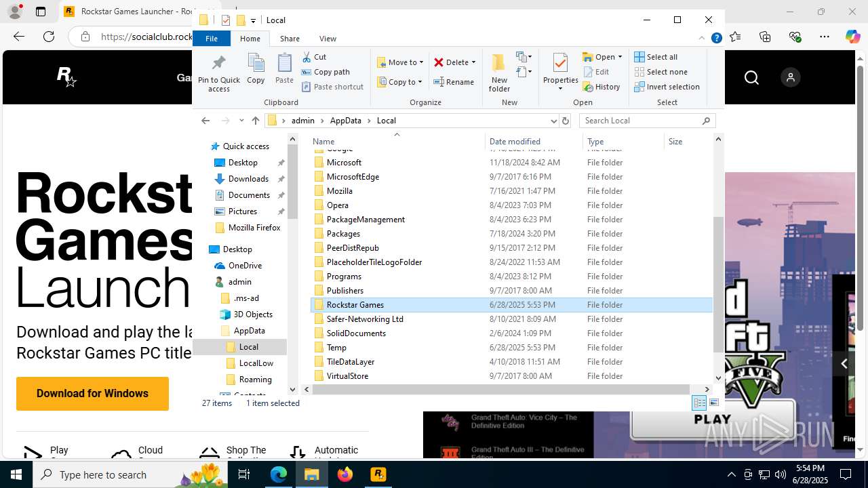
Task: Expand address bar history dropdown
Action: coord(553,121)
